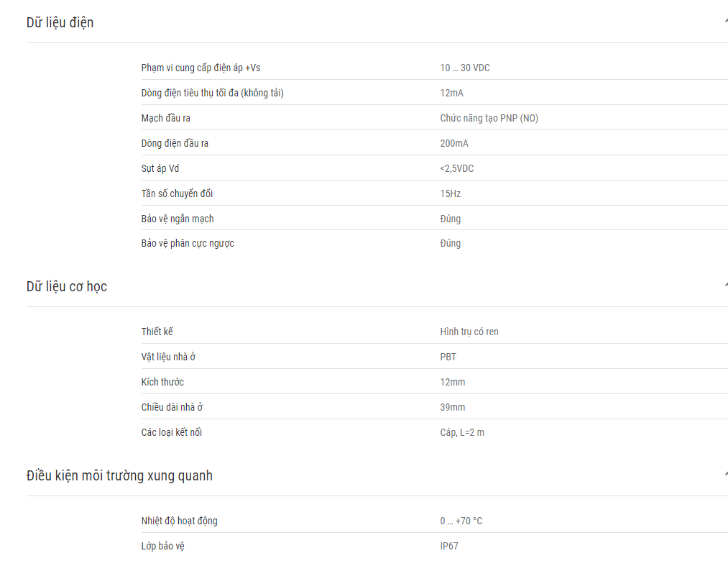Click the Chức năng tạo PNP (NO) value

coord(489,118)
